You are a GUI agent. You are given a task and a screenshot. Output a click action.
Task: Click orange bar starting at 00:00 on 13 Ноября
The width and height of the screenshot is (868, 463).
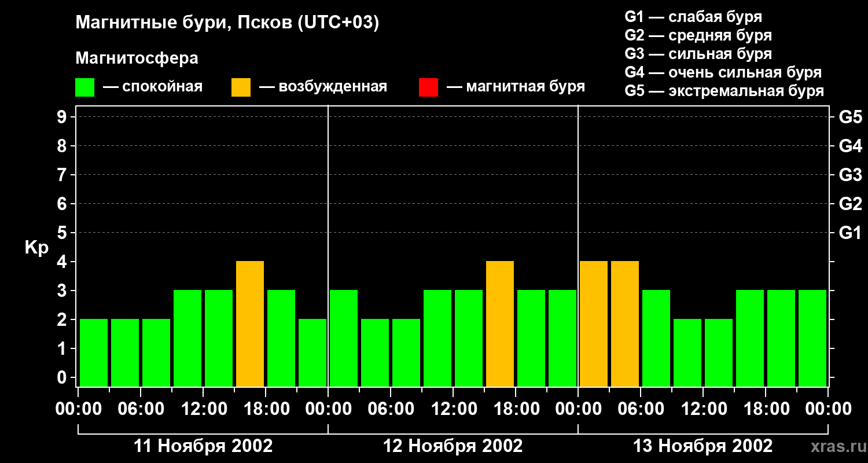pos(594,324)
